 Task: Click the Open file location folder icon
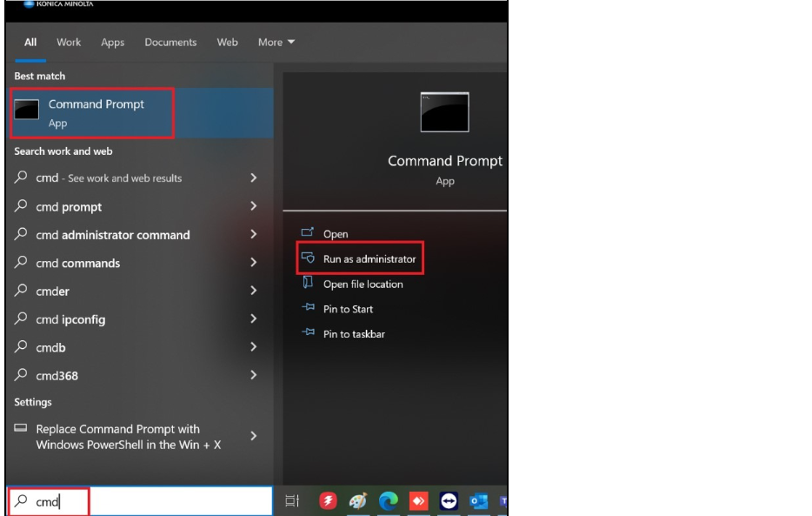(x=308, y=282)
